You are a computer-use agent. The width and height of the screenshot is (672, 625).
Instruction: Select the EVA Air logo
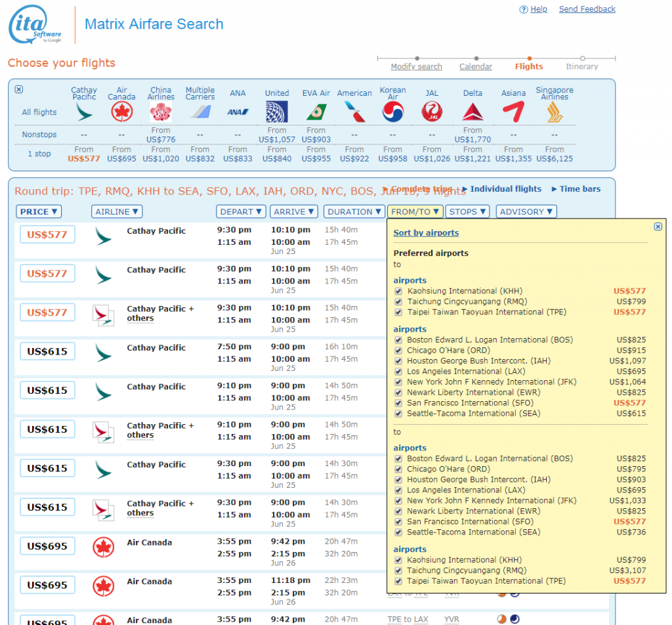pyautogui.click(x=316, y=112)
